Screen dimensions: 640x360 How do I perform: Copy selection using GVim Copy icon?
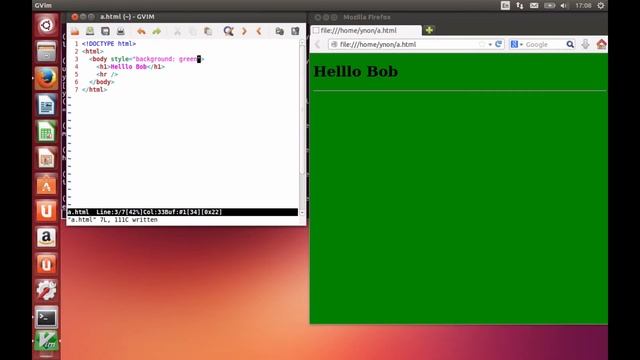coord(193,31)
